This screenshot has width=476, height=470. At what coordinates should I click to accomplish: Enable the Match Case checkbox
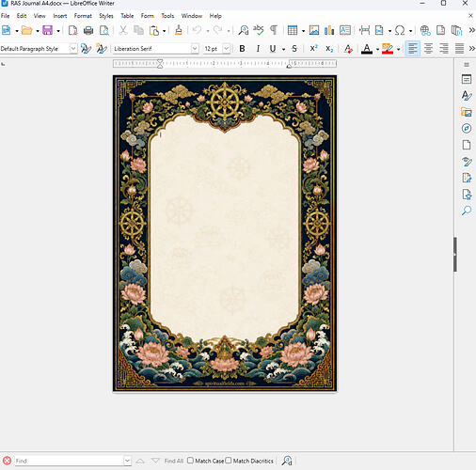tap(190, 461)
